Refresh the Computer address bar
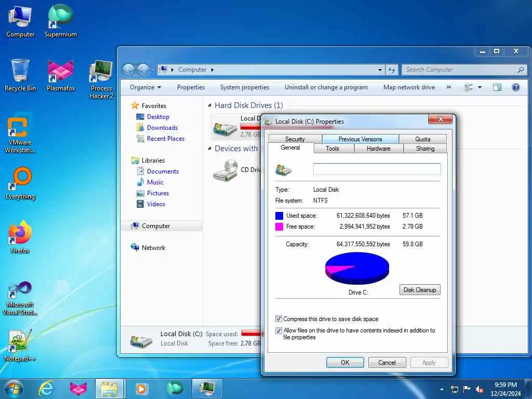 point(392,70)
